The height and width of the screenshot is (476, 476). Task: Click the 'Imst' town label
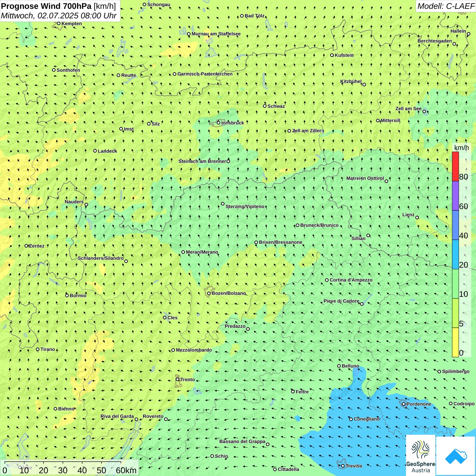click(129, 129)
